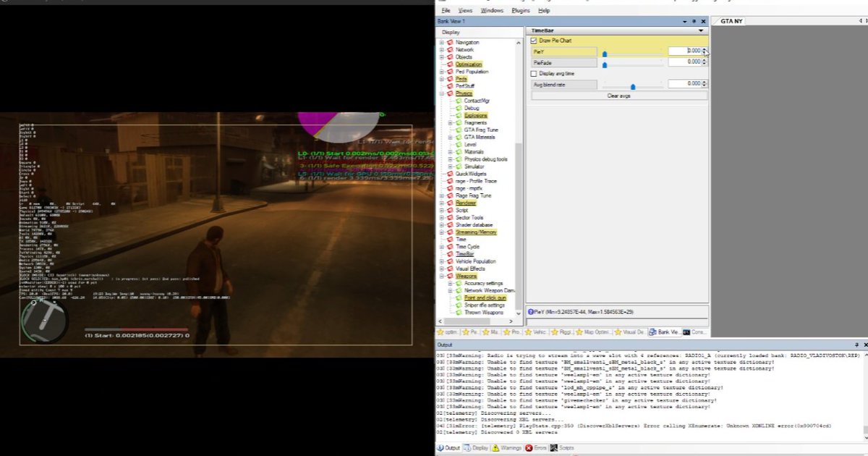
Task: Click the green Simulator group icon
Action: click(x=459, y=166)
